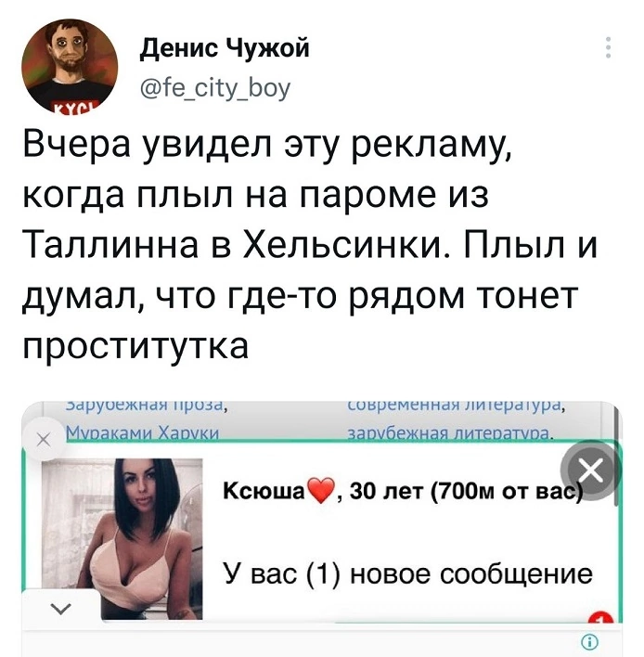Open the tweet's three-dot options menu
644x657 pixels.
tap(609, 47)
